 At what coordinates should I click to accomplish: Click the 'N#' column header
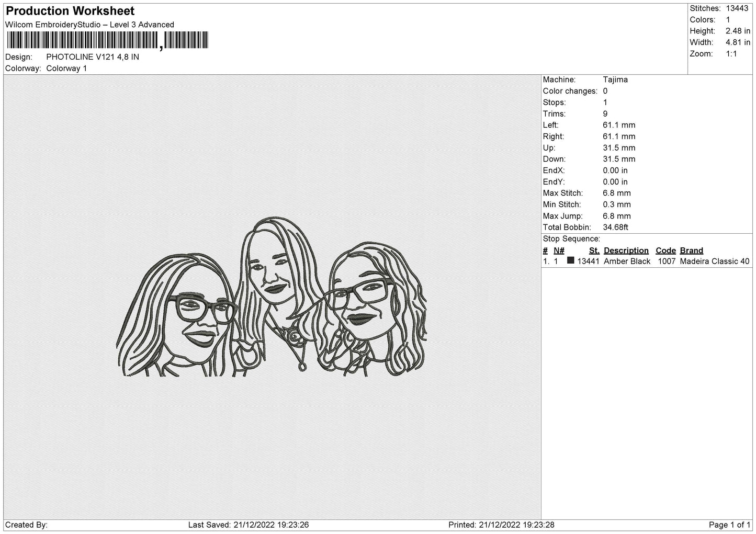(559, 251)
